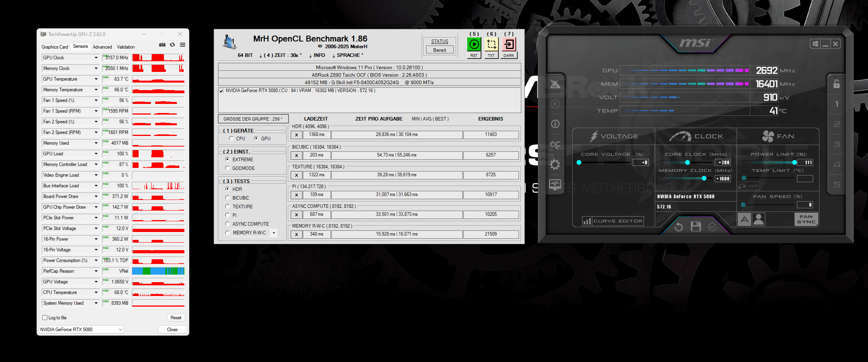Toggle Apply at Windows startup in Afterburner
Image resolution: width=868 pixels, height=362 pixels.
coord(815,44)
